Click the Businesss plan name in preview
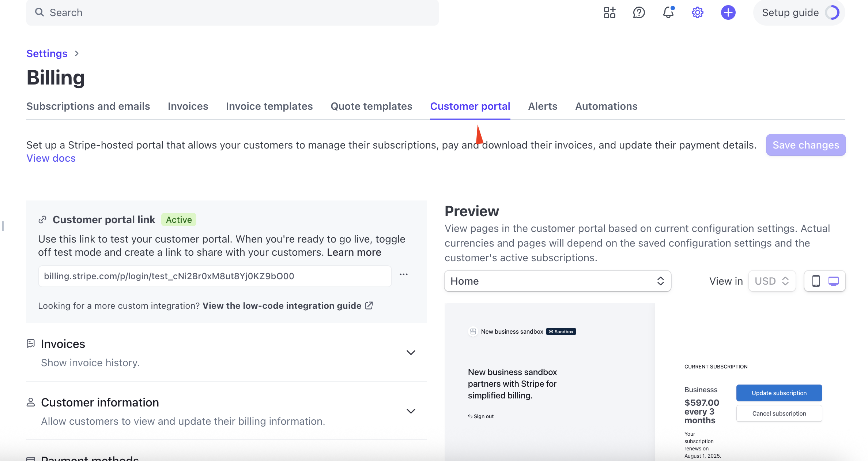 tap(701, 390)
